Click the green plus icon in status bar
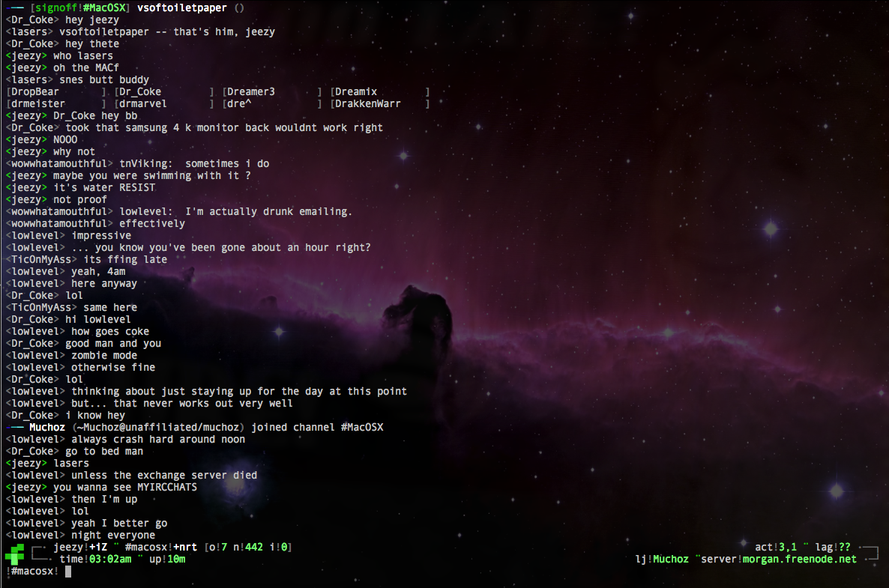The image size is (889, 588). pos(15,554)
